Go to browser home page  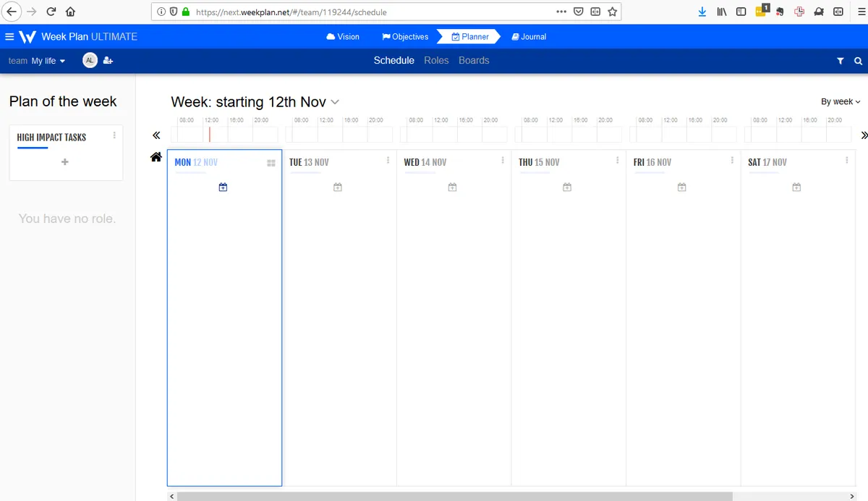pos(70,12)
